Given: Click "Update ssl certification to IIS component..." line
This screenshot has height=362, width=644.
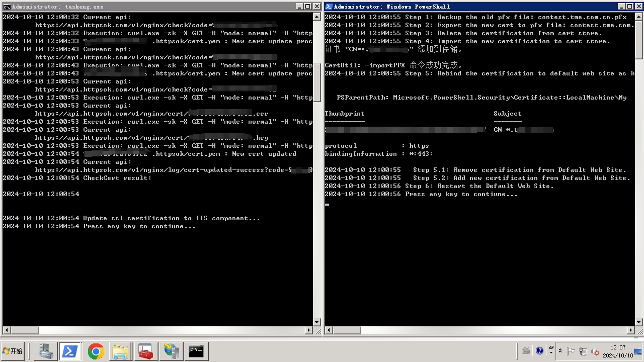Looking at the screenshot, I should pos(131,218).
